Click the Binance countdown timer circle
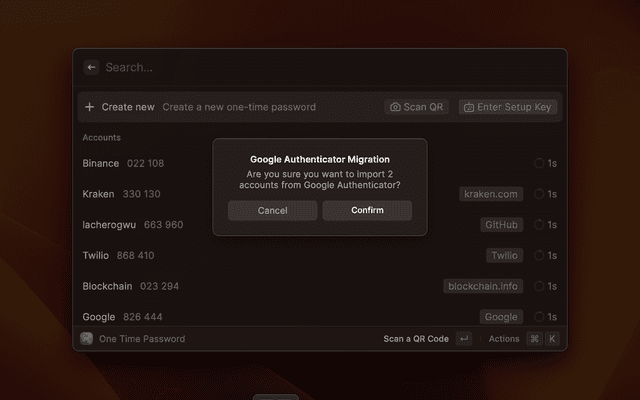Screen dimensions: 640x400 point(539,163)
